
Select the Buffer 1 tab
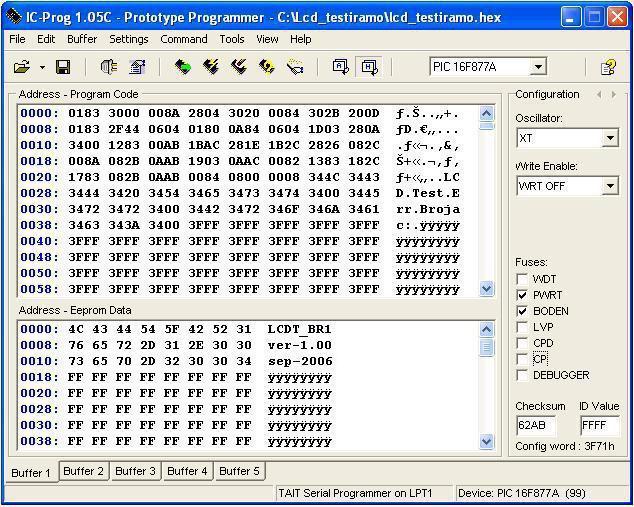[31, 473]
